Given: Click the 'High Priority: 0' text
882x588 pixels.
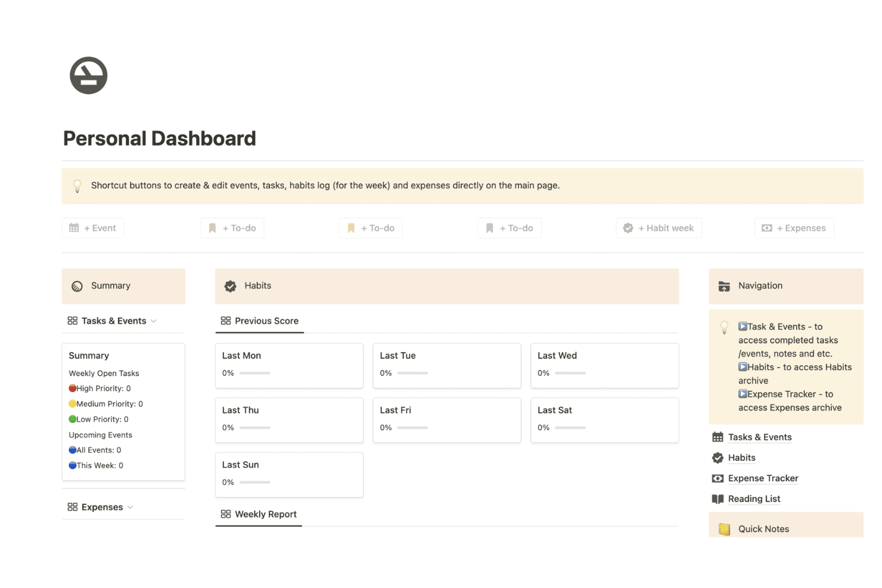Looking at the screenshot, I should (x=104, y=388).
